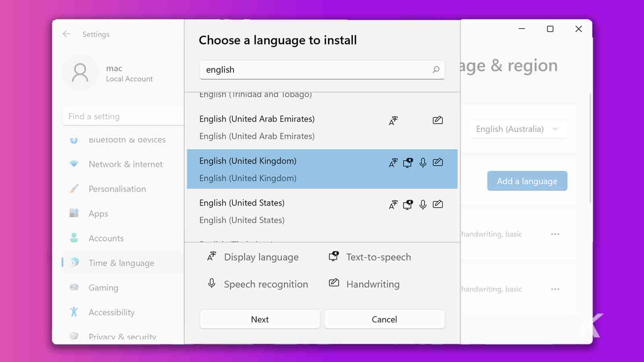Click inside the Find a setting search field
644x362 pixels.
(113, 116)
